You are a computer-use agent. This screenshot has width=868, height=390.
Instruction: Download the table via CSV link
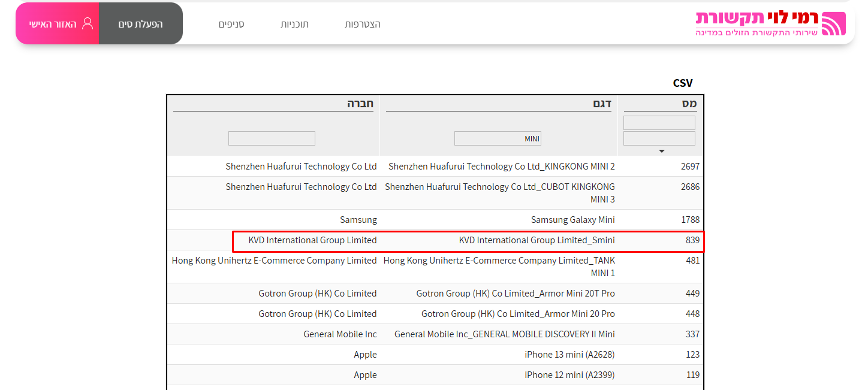pyautogui.click(x=682, y=83)
